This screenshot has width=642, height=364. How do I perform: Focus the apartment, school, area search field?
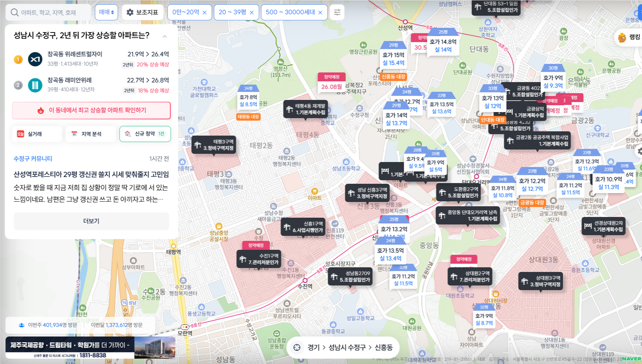pos(49,12)
